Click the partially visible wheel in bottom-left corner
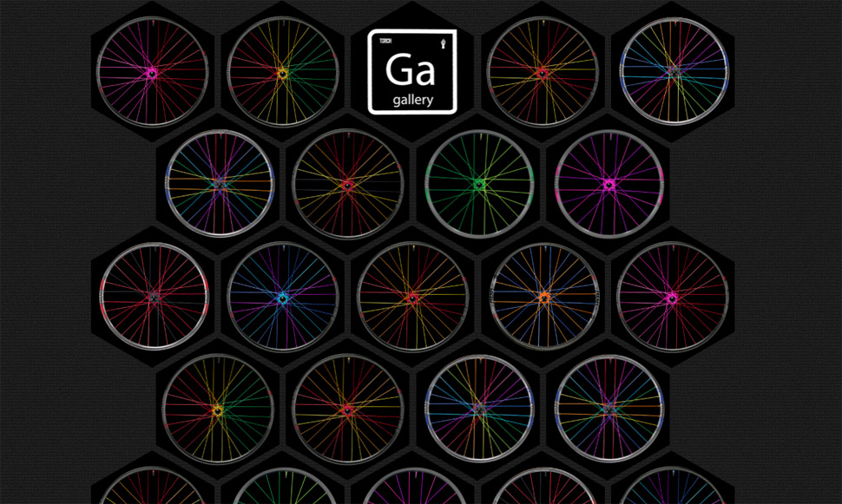 pyautogui.click(x=152, y=488)
